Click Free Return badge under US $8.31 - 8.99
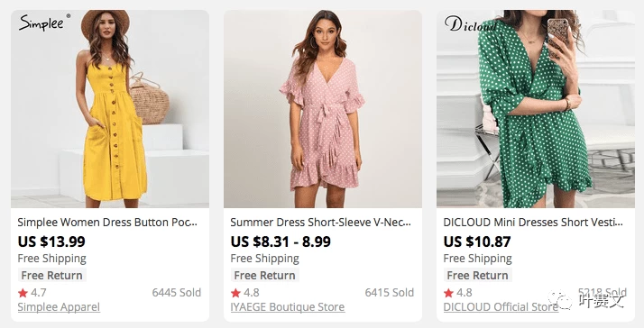The height and width of the screenshot is (328, 644). coord(264,276)
